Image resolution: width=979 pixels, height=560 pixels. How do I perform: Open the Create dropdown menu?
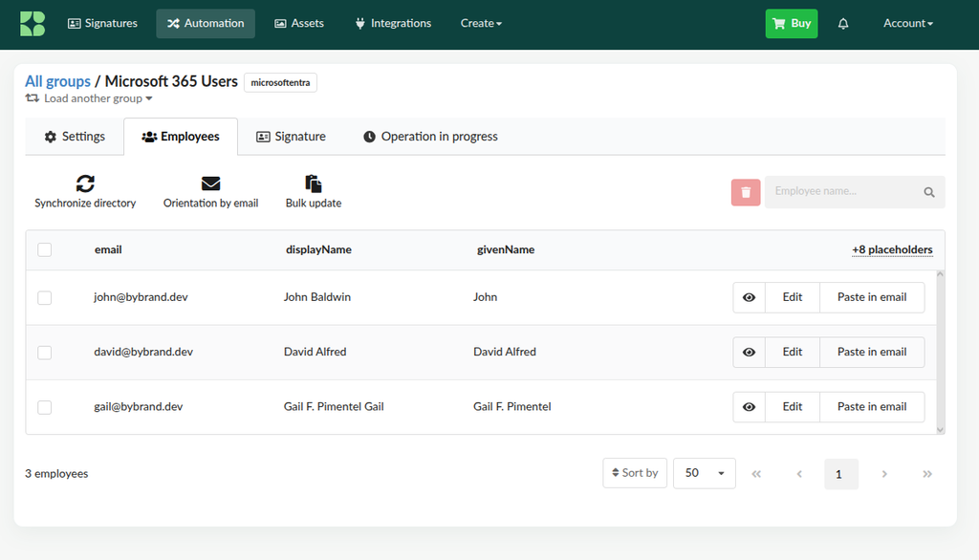coord(481,24)
